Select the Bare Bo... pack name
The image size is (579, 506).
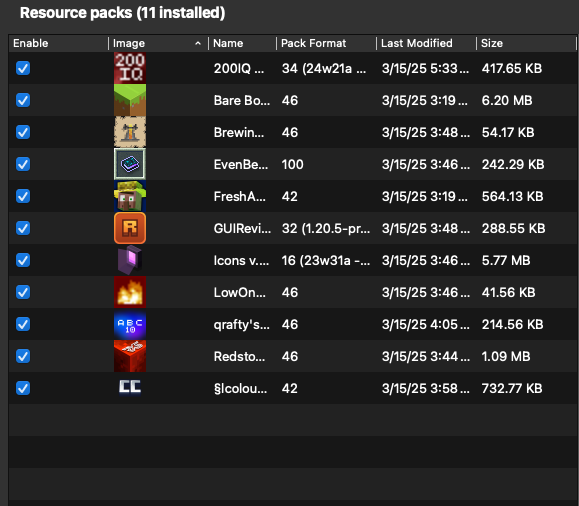(241, 100)
